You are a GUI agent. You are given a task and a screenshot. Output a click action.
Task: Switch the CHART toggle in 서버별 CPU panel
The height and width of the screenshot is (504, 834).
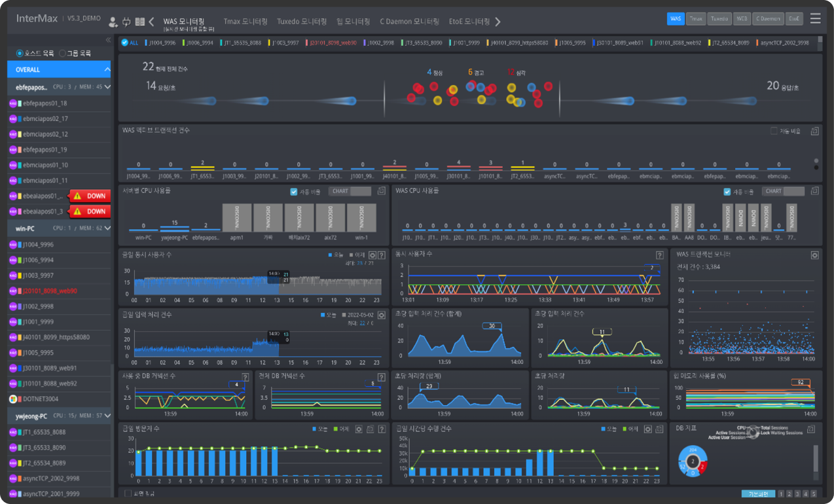[351, 192]
